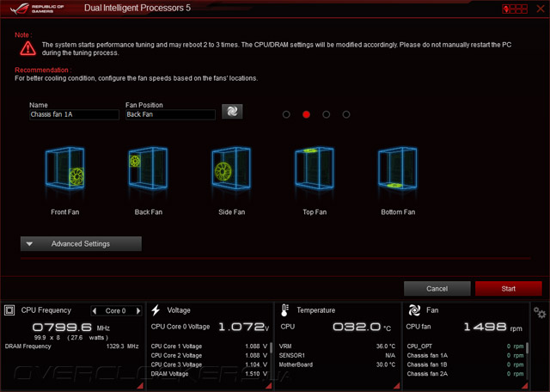Expand Temperature panel corner triangle
Viewport: 550px width, 392px height.
click(x=397, y=386)
